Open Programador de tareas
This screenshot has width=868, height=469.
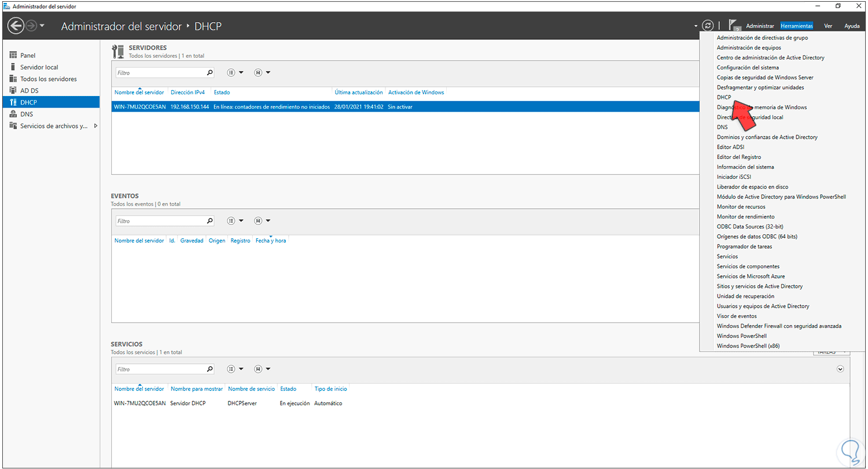click(744, 246)
